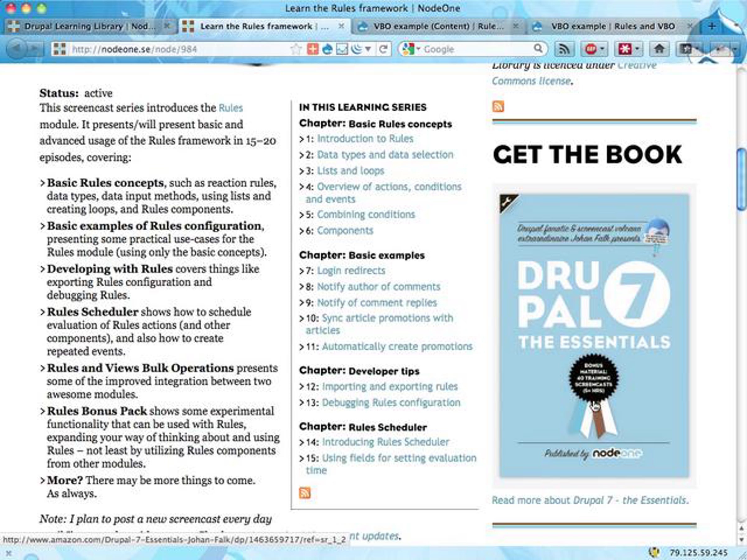Open episode 13: Debugging Rules configuration
747x560 pixels.
391,403
